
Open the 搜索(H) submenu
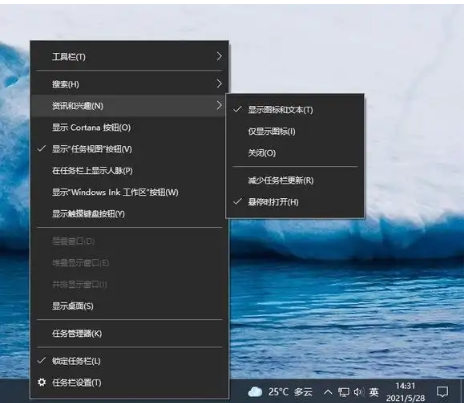(129, 84)
